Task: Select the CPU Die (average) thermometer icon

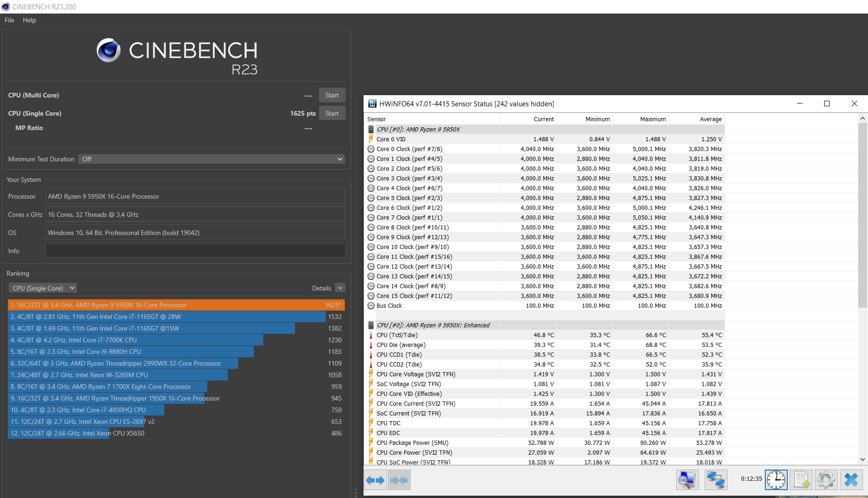Action: click(x=371, y=345)
